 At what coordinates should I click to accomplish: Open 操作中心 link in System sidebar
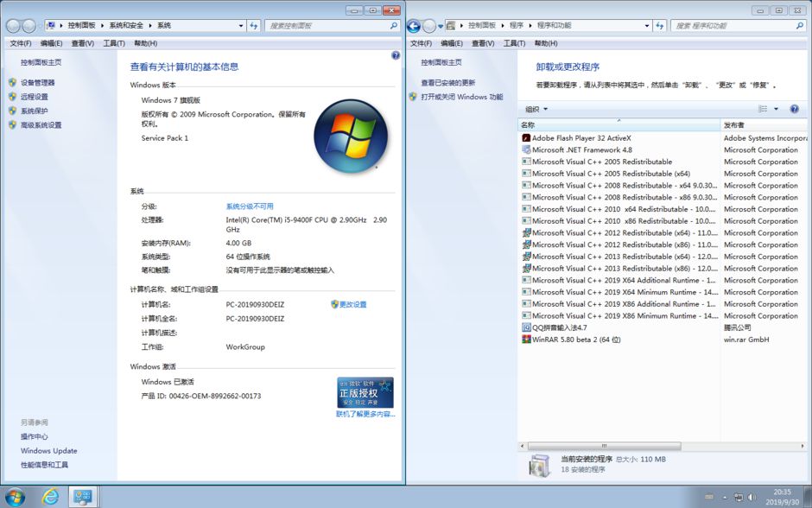point(35,436)
